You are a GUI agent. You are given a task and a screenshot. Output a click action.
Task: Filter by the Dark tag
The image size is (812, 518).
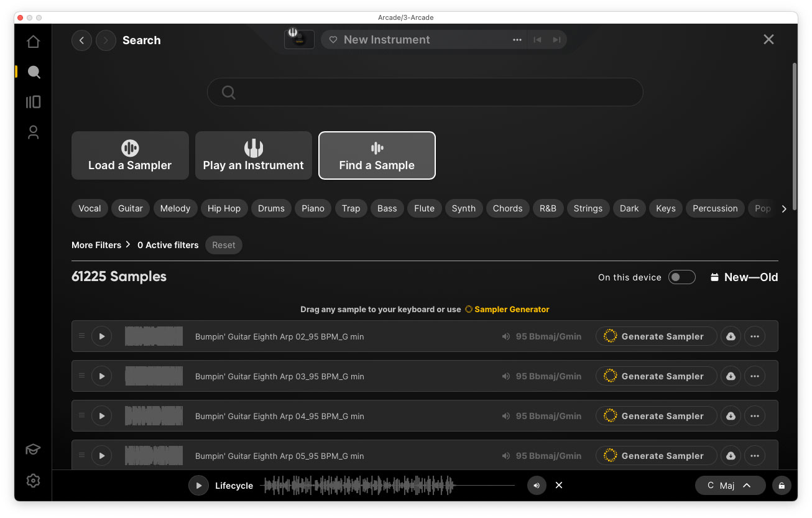coord(629,208)
